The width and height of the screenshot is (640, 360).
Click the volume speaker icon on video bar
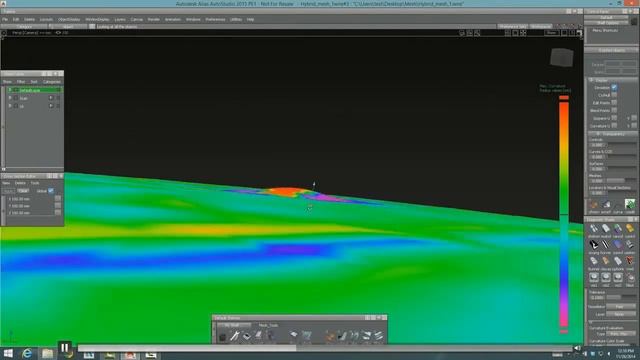[577, 348]
